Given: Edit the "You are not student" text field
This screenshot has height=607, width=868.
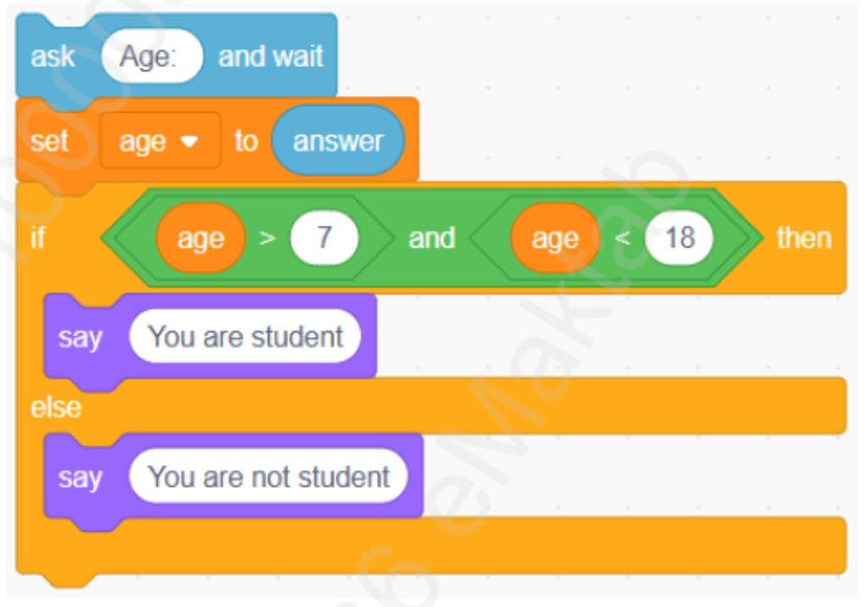Looking at the screenshot, I should click(269, 477).
